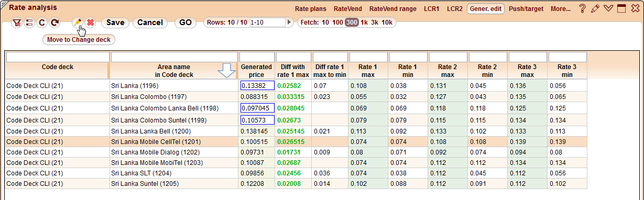Set fetch size to 300
644x200 pixels.
(352, 23)
